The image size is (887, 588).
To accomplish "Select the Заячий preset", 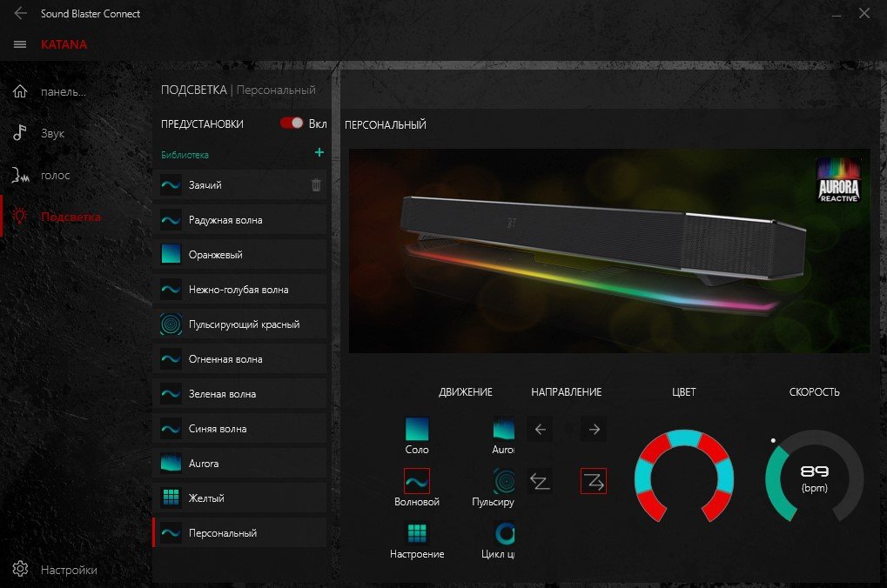I will (239, 185).
